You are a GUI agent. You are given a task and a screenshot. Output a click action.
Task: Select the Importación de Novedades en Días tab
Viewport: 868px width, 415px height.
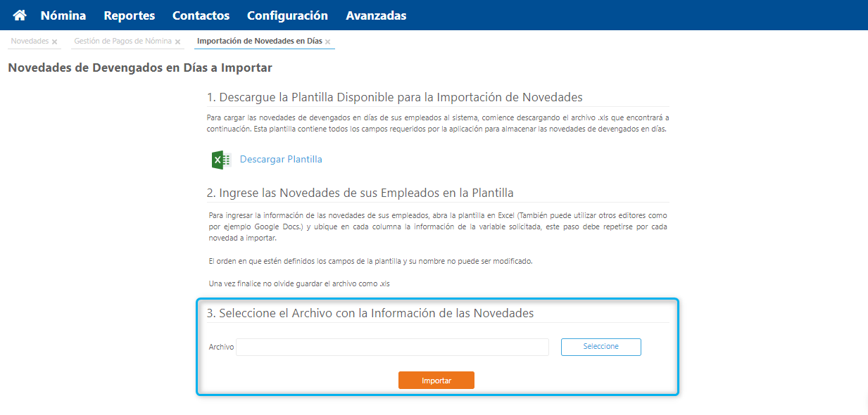pos(259,41)
